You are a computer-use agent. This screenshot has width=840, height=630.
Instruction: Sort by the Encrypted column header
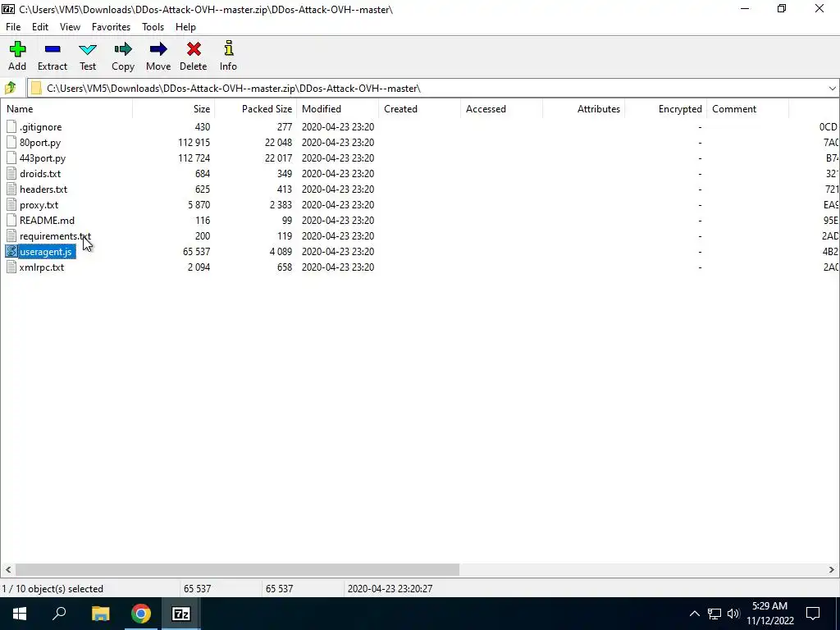665,109
